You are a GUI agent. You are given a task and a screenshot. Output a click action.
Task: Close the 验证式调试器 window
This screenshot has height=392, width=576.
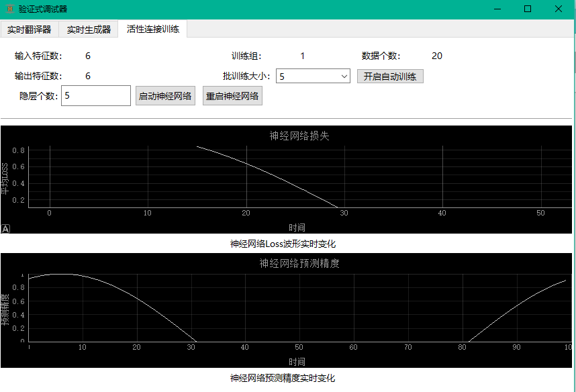[x=559, y=9]
